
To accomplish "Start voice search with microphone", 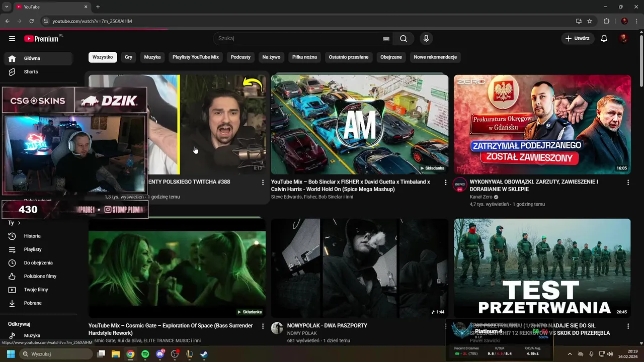I will (426, 39).
